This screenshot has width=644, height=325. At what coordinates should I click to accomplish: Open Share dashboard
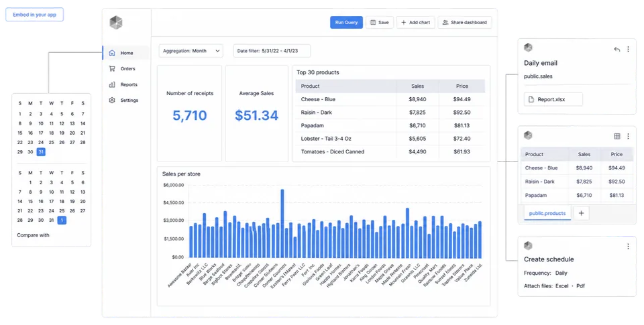coord(464,23)
